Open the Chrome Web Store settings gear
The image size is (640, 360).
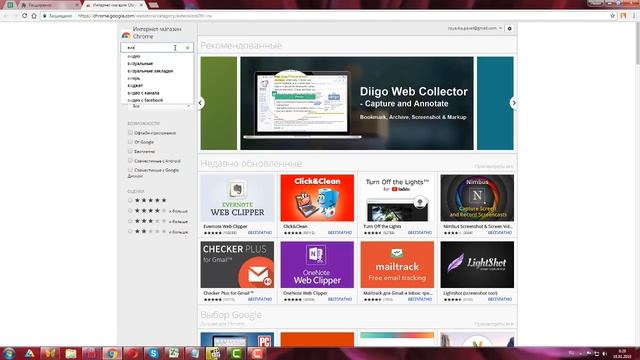[x=509, y=29]
